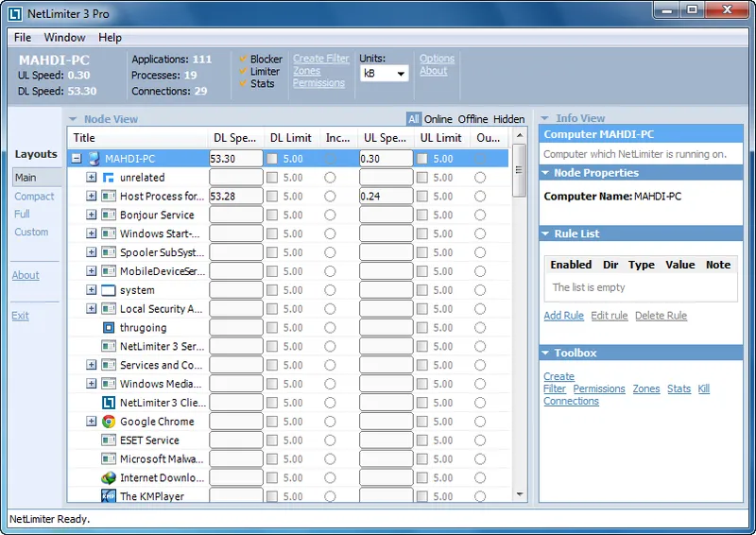Collapse the Rule List section
This screenshot has height=535, width=756.
click(x=545, y=233)
